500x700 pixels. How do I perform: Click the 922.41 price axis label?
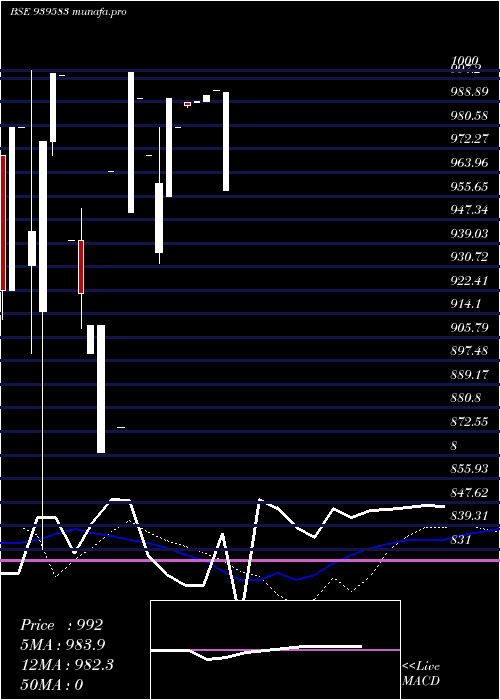(x=469, y=281)
